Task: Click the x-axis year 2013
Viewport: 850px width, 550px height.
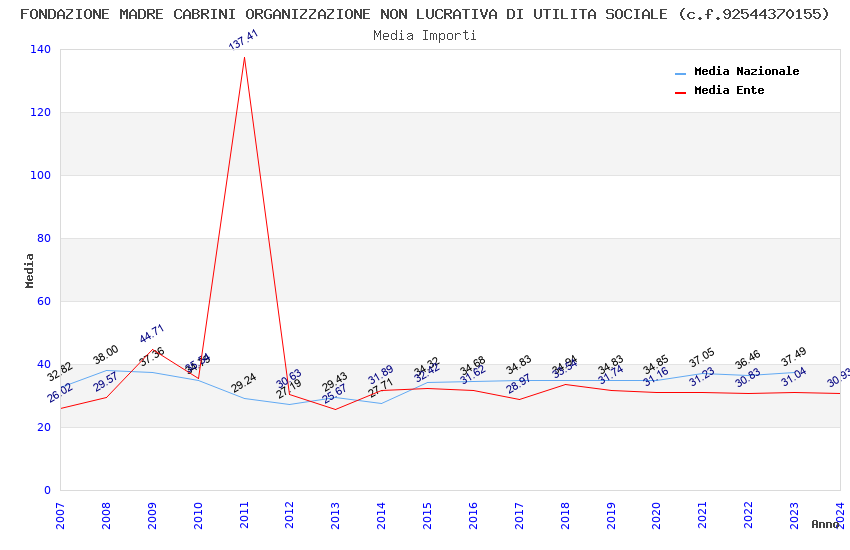Action: 336,516
